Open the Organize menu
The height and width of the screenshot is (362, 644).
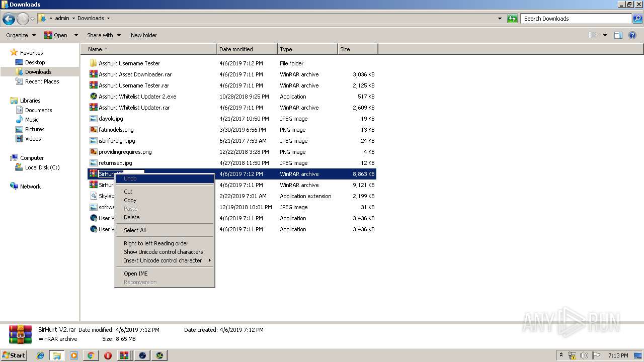pyautogui.click(x=21, y=35)
